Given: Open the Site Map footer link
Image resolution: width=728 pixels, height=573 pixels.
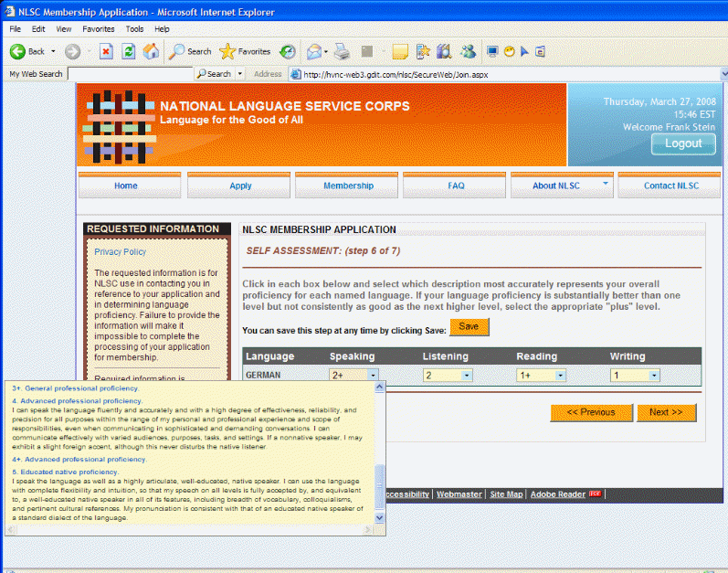Looking at the screenshot, I should click(506, 494).
